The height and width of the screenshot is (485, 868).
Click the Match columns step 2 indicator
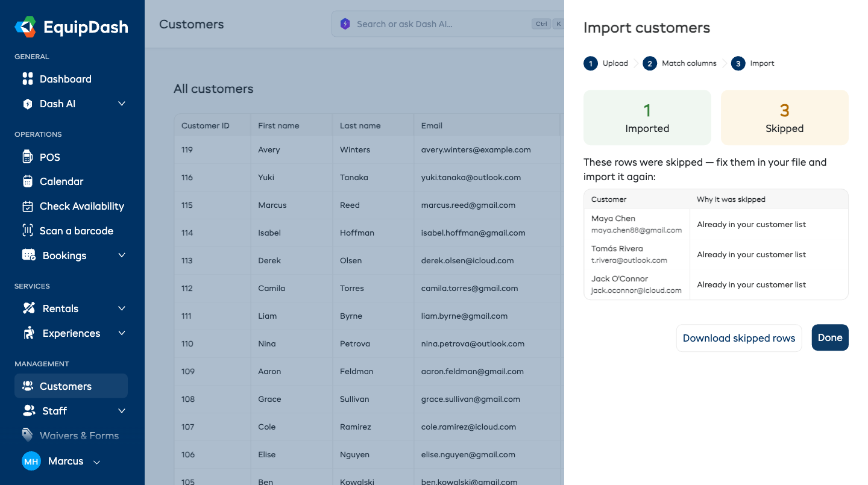click(679, 63)
